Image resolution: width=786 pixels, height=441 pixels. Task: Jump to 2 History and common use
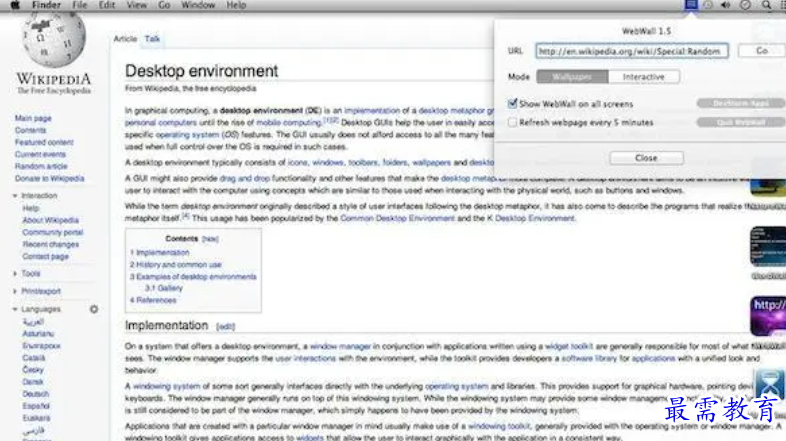pos(176,265)
